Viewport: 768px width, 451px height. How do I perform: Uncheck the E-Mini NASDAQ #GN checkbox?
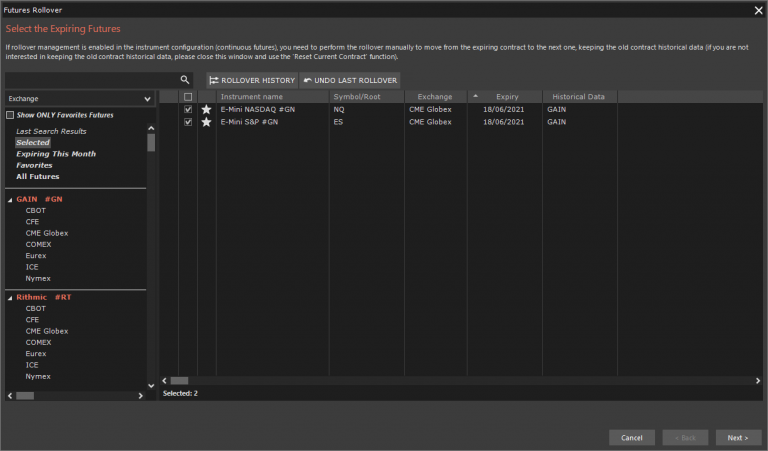pos(188,109)
